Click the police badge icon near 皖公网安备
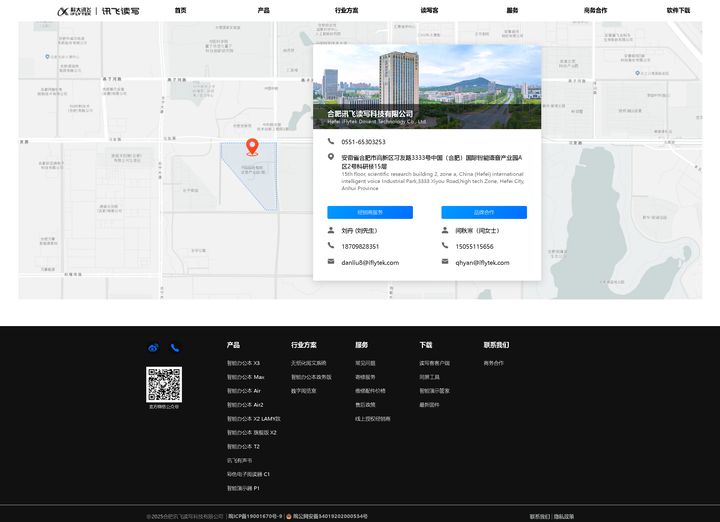The image size is (720, 522). tap(289, 516)
